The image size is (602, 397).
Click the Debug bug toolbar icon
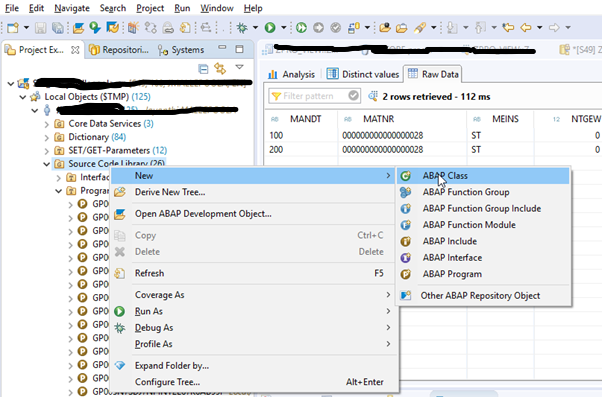click(x=242, y=28)
